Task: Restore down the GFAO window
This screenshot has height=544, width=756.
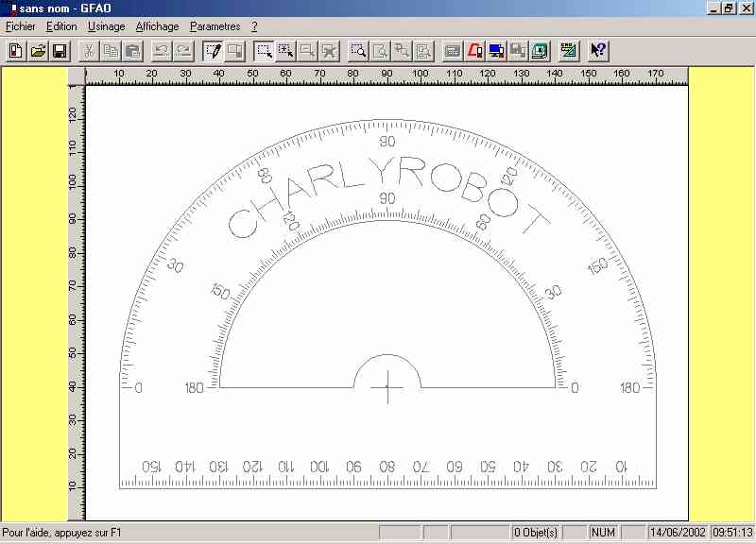Action: (x=728, y=8)
